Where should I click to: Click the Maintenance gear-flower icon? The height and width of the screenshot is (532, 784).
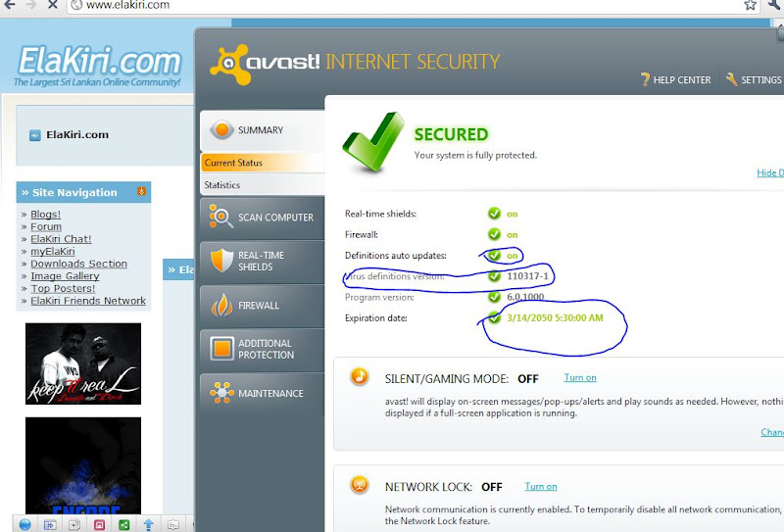click(222, 393)
